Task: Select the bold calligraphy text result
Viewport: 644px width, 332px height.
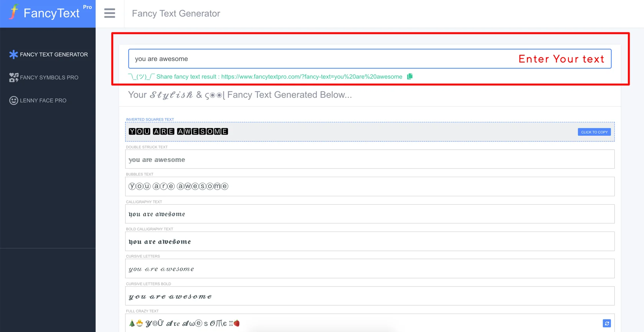Action: (370, 242)
